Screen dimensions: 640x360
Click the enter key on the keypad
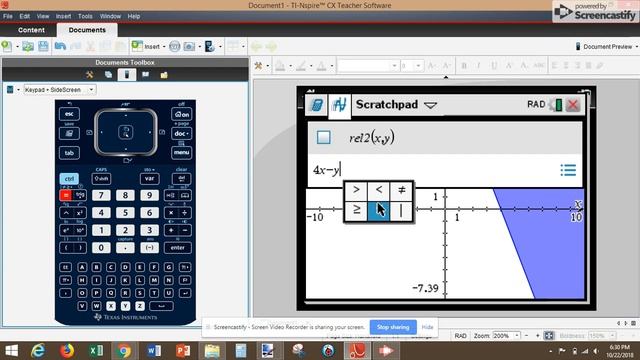(x=178, y=248)
